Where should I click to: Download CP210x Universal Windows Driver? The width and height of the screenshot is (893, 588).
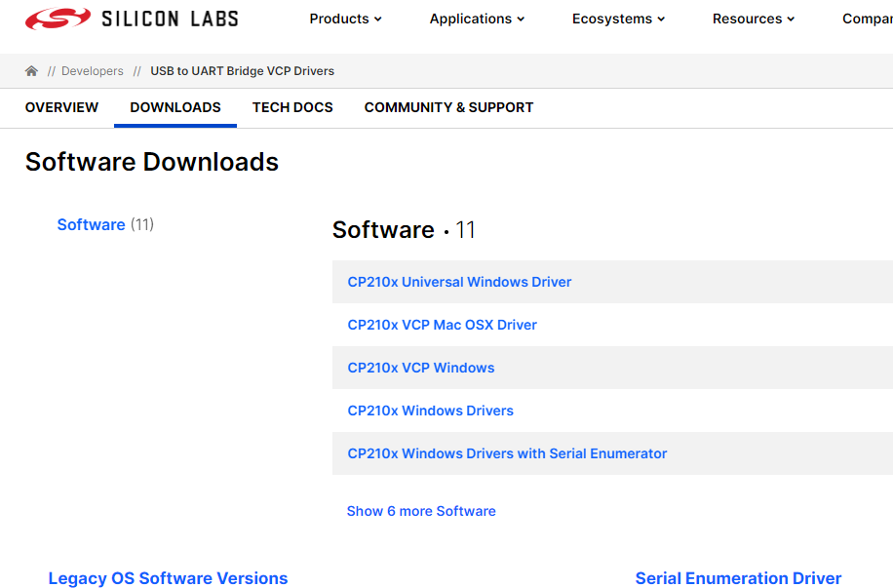(459, 282)
